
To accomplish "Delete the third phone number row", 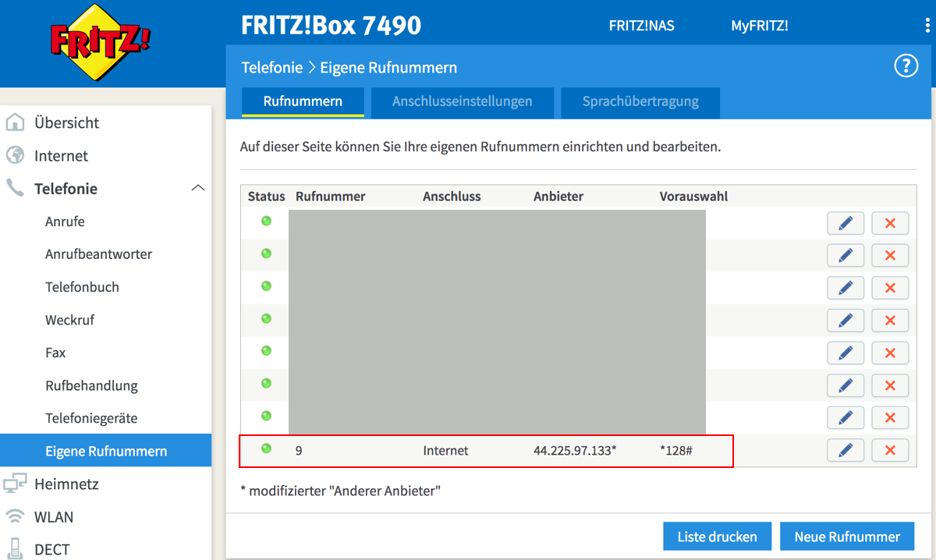I will [890, 289].
